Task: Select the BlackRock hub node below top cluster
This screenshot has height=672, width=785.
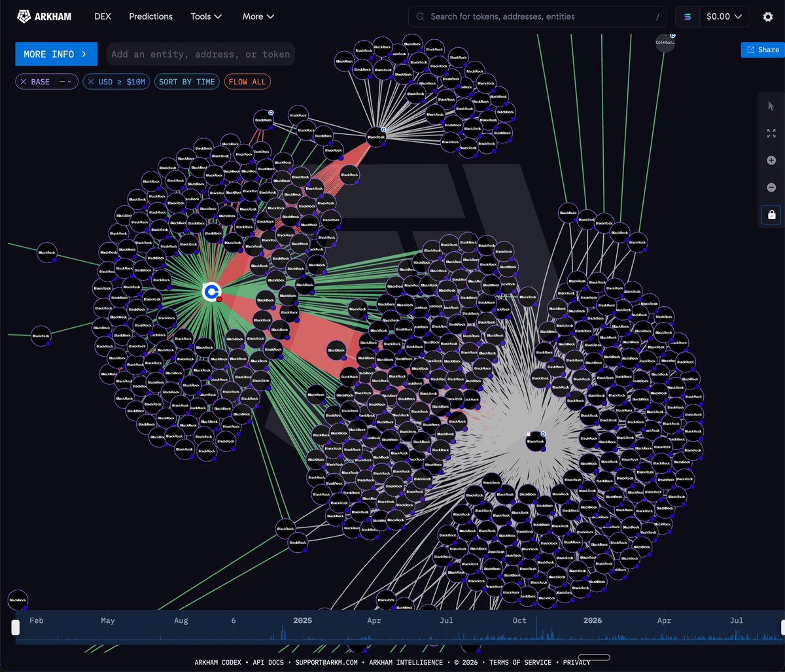Action: point(376,137)
